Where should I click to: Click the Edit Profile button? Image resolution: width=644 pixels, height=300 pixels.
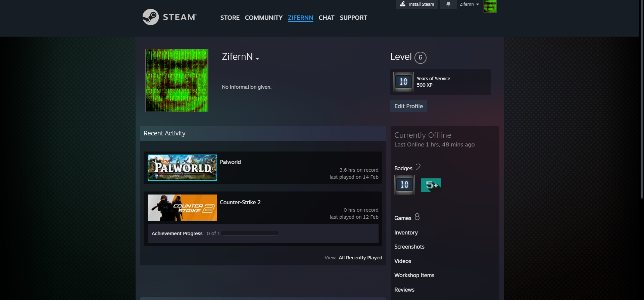pyautogui.click(x=408, y=106)
